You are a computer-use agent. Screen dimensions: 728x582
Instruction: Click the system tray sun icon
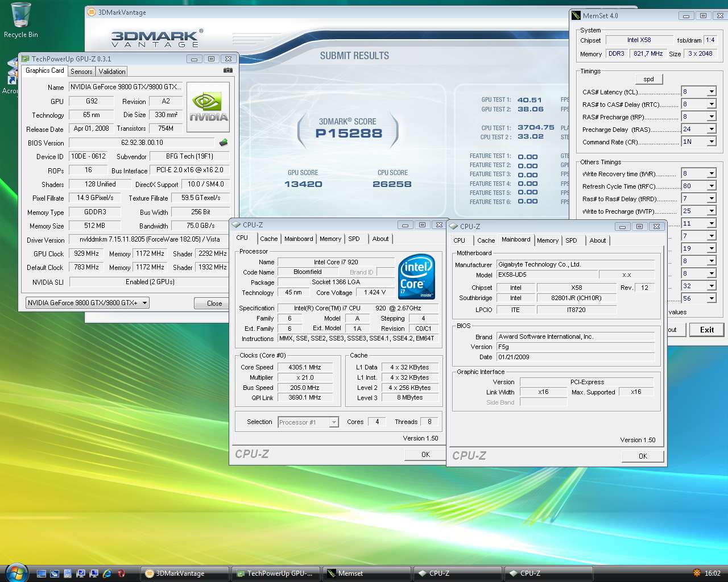pos(697,573)
